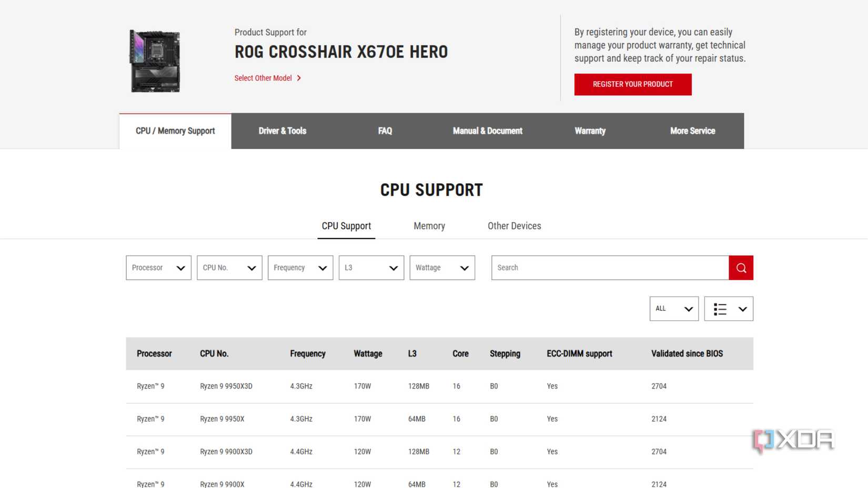Click BIOS version 2704 in 9900X3D row
Image resolution: width=868 pixels, height=488 pixels.
pyautogui.click(x=659, y=452)
